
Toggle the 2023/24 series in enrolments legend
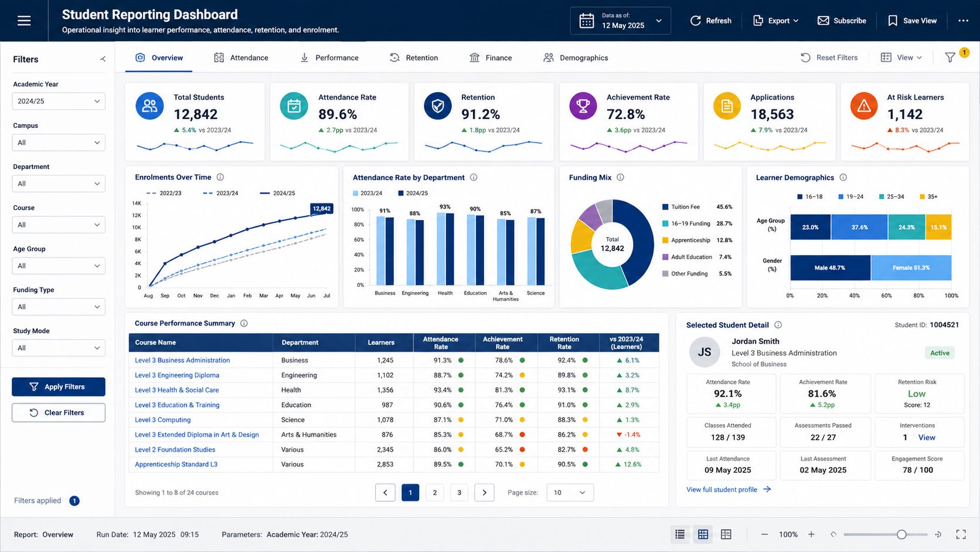tap(220, 193)
